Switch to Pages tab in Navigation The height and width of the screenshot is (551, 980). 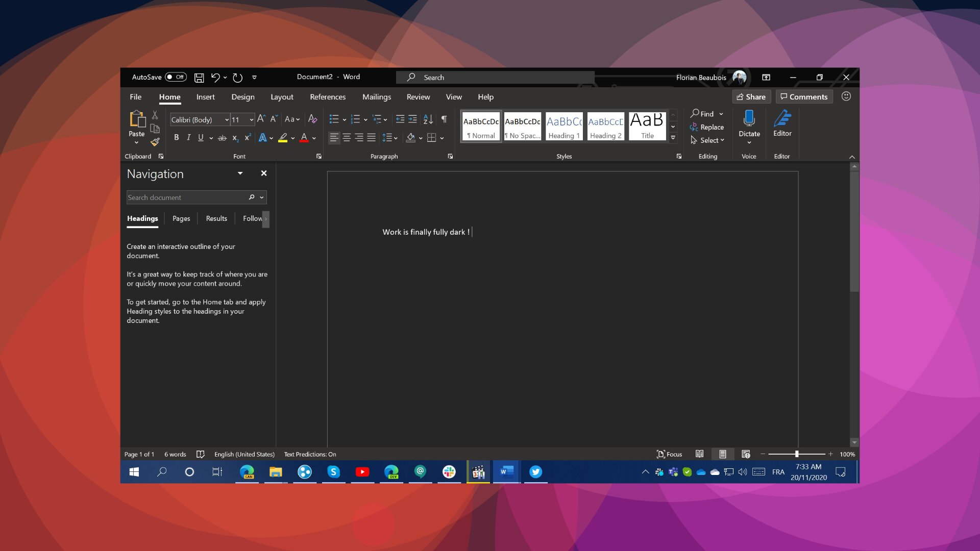pyautogui.click(x=181, y=218)
